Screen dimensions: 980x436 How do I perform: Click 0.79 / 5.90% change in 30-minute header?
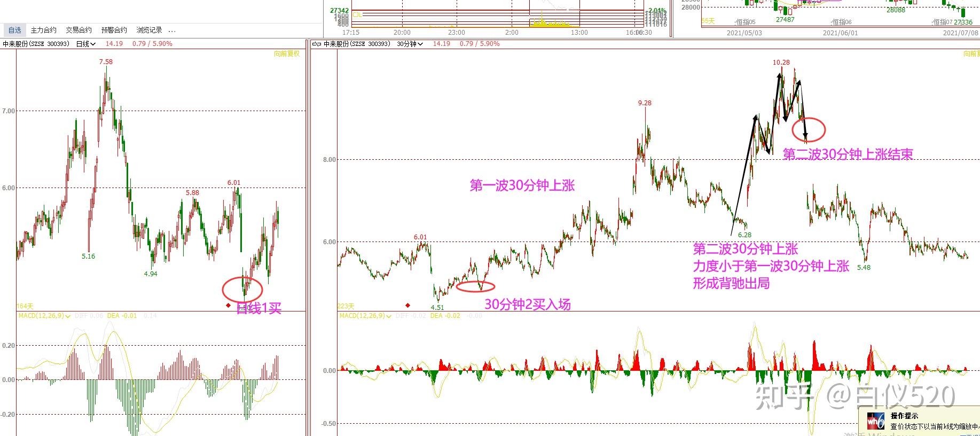[x=480, y=44]
